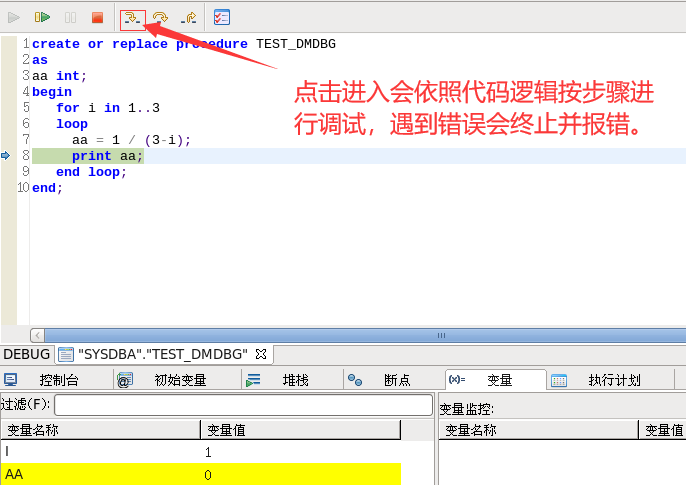Click procedure name TEST_DMDBG in line 1
Image resolution: width=686 pixels, height=485 pixels.
[296, 44]
